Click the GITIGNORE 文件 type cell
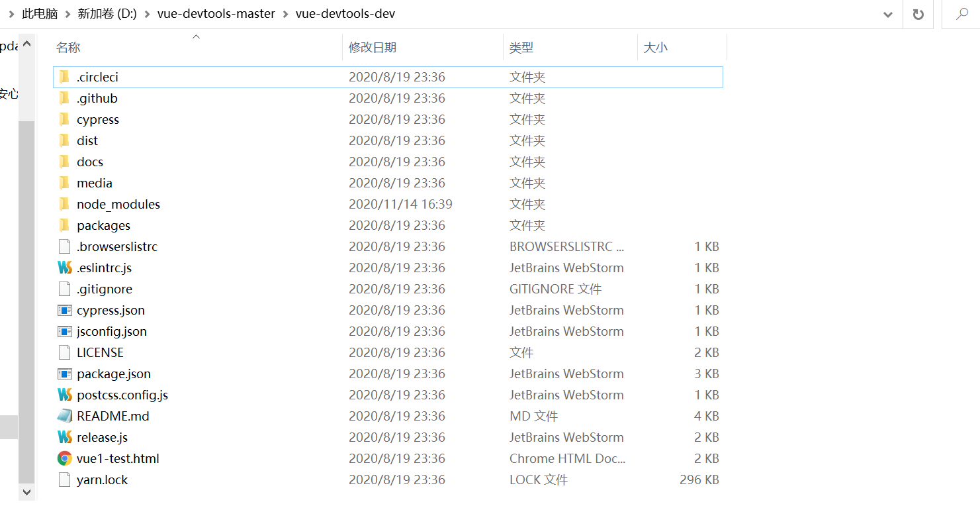Viewport: 980px width, 506px height. click(x=555, y=289)
